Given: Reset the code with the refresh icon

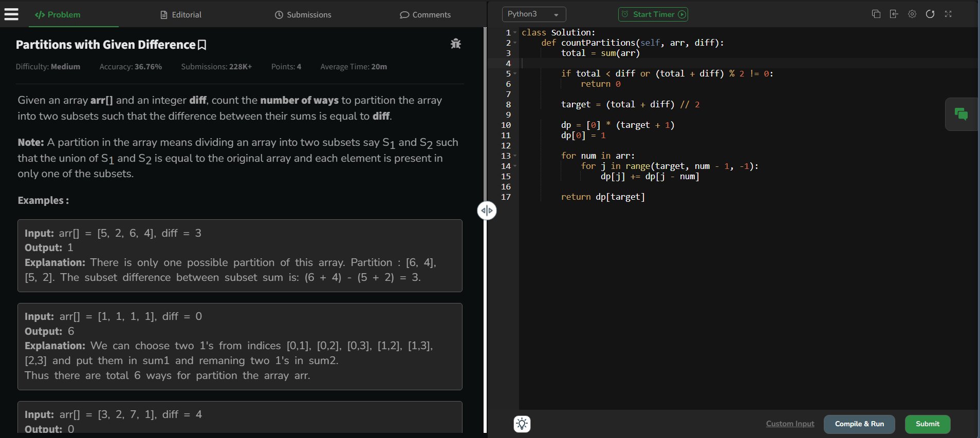Looking at the screenshot, I should pos(930,14).
